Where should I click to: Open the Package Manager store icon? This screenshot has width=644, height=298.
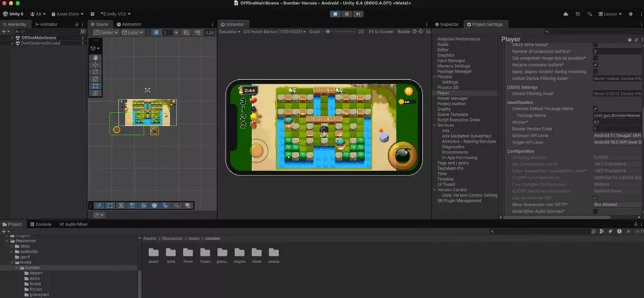click(92, 14)
